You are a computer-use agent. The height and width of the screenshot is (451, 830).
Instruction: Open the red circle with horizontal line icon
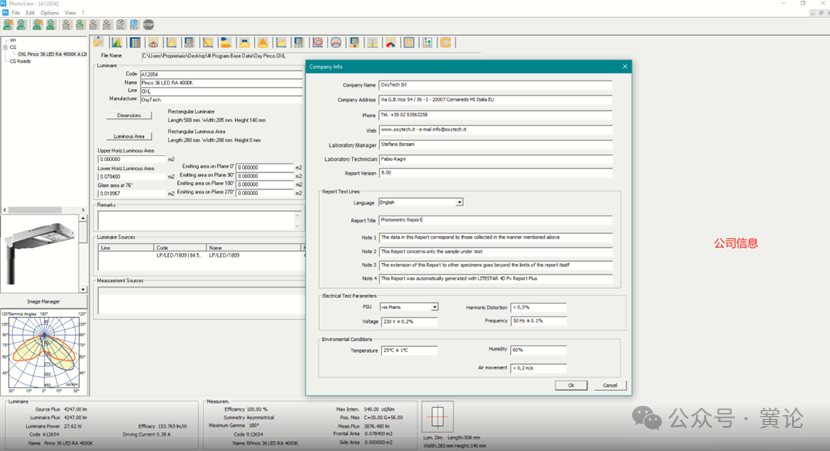(x=336, y=42)
